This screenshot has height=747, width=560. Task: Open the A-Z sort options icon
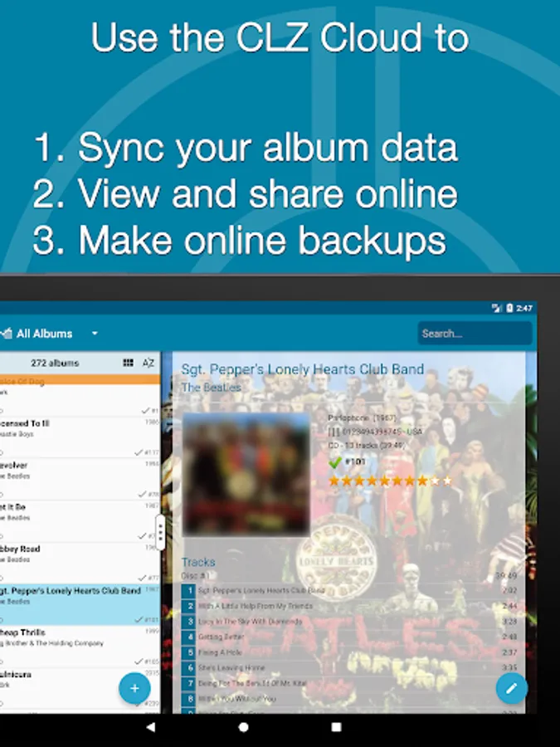149,363
